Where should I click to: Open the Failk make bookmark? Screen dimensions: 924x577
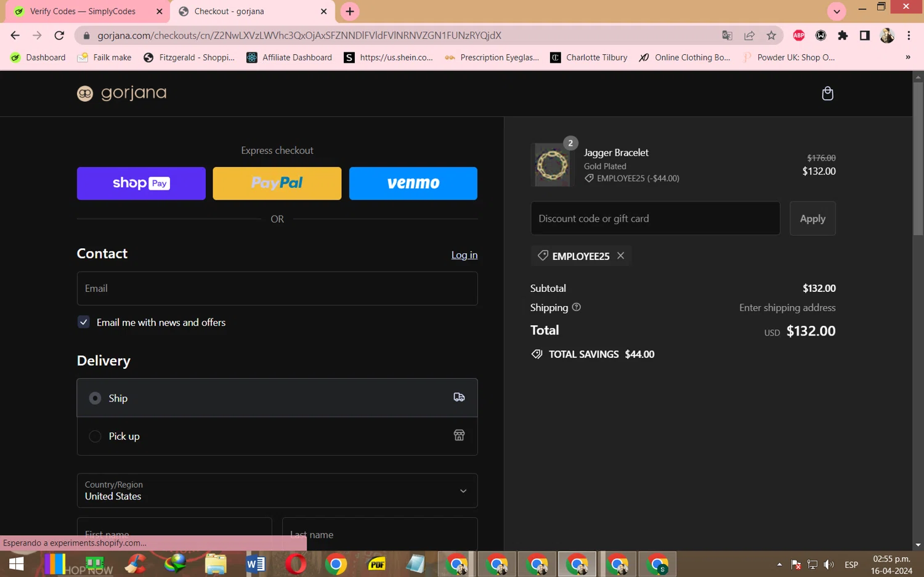(105, 57)
